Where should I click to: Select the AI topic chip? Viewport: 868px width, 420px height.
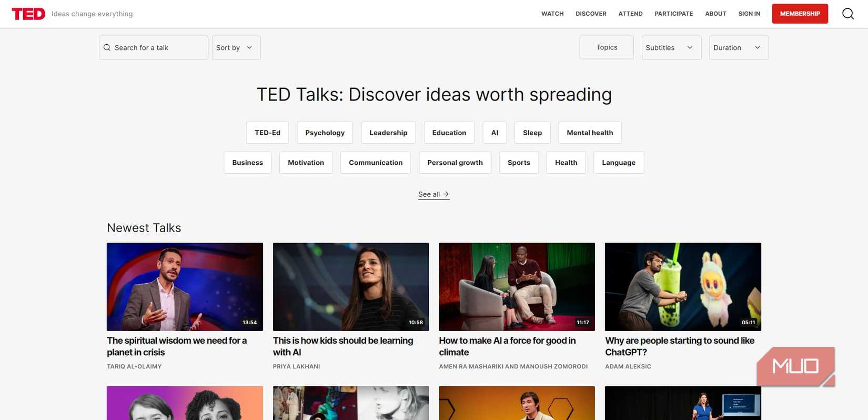coord(494,133)
